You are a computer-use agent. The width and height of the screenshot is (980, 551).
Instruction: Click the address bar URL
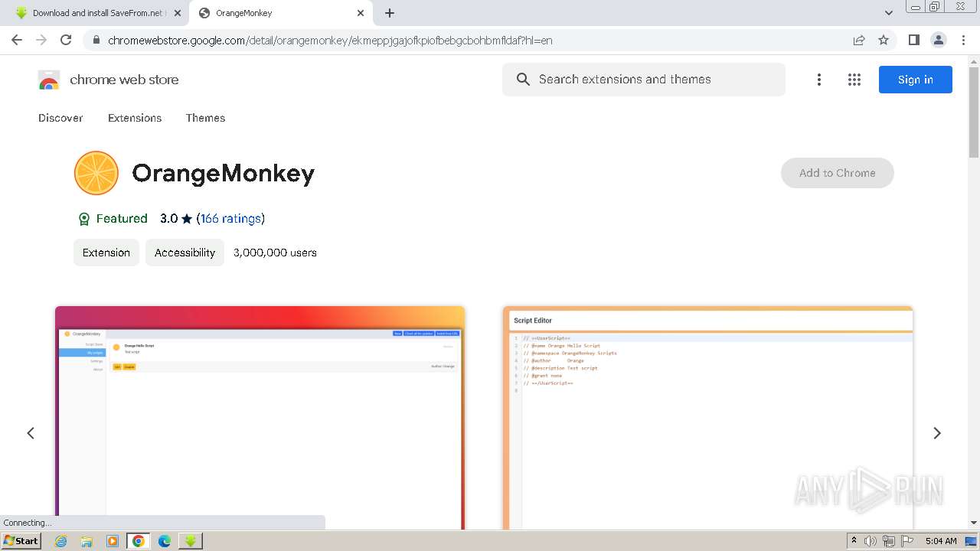point(330,40)
